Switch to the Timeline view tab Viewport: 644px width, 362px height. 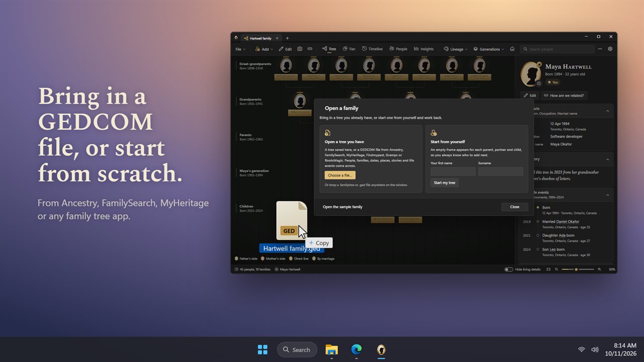tap(372, 49)
